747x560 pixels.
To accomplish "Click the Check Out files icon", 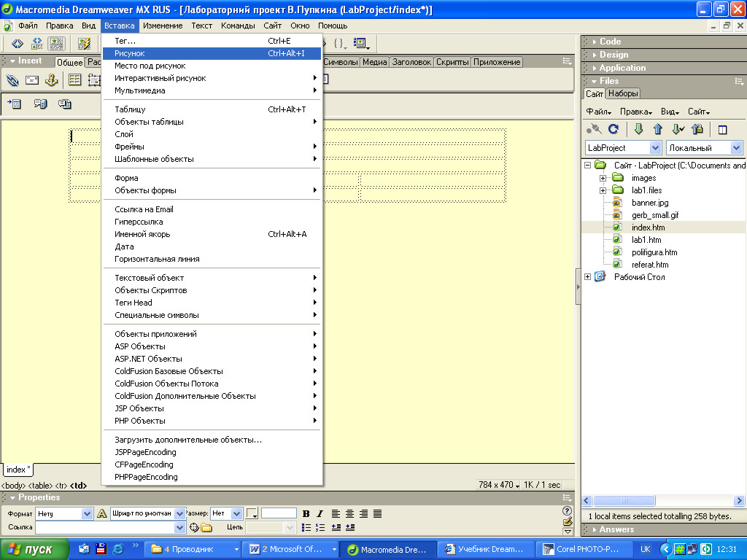I will pyautogui.click(x=678, y=129).
